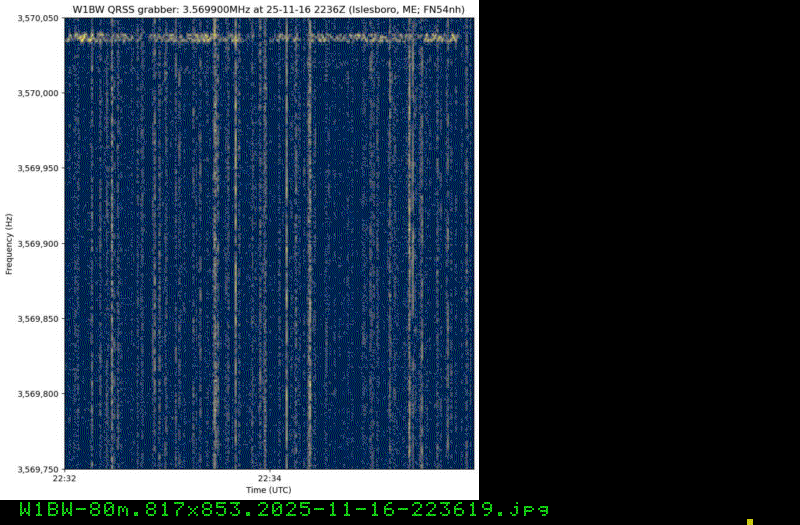Screen dimensions: 800x525
Task: Select the 3,569,900 frequency axis label
Action: [38, 243]
